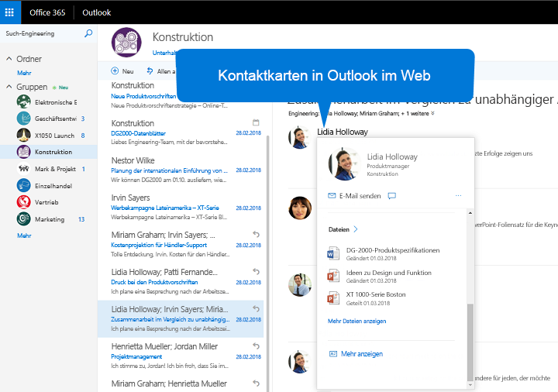Click Lidia Holloway's photo in contact card
This screenshot has height=392, width=558.
[344, 164]
